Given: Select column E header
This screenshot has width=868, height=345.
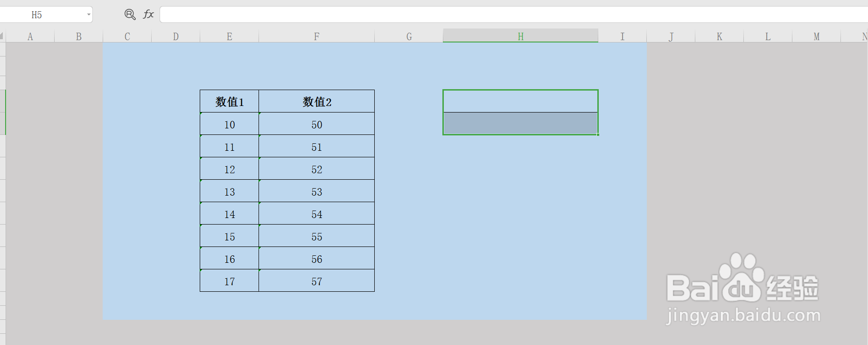Looking at the screenshot, I should click(230, 36).
